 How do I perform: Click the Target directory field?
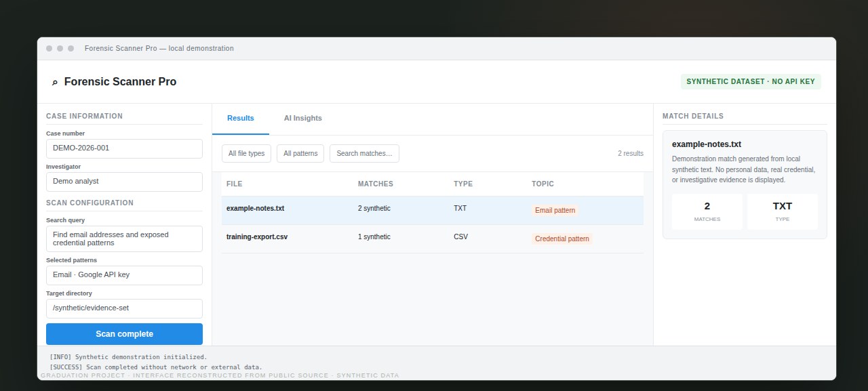pos(124,308)
